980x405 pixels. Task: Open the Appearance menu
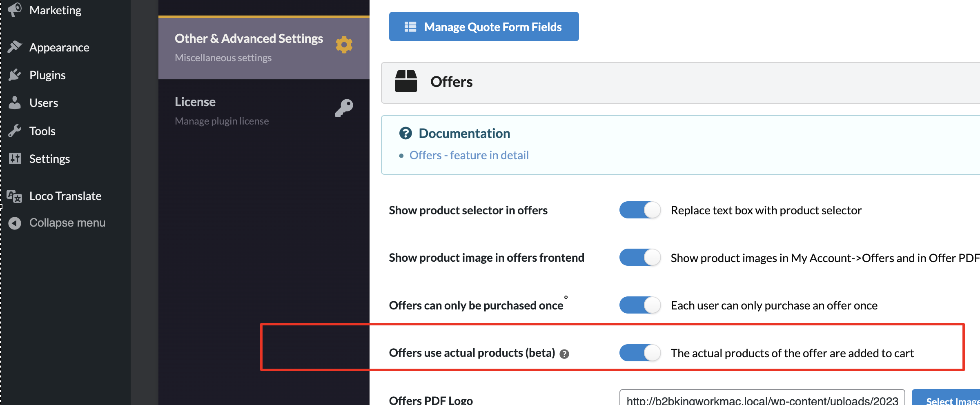pos(59,47)
